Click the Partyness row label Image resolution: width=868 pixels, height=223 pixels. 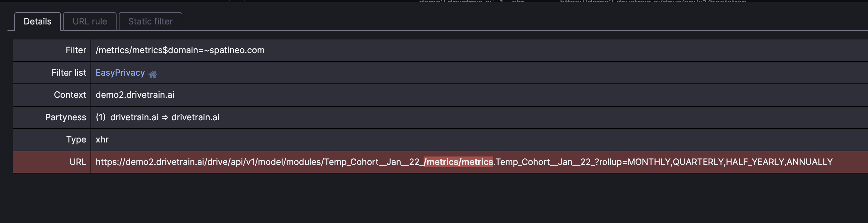(x=65, y=117)
